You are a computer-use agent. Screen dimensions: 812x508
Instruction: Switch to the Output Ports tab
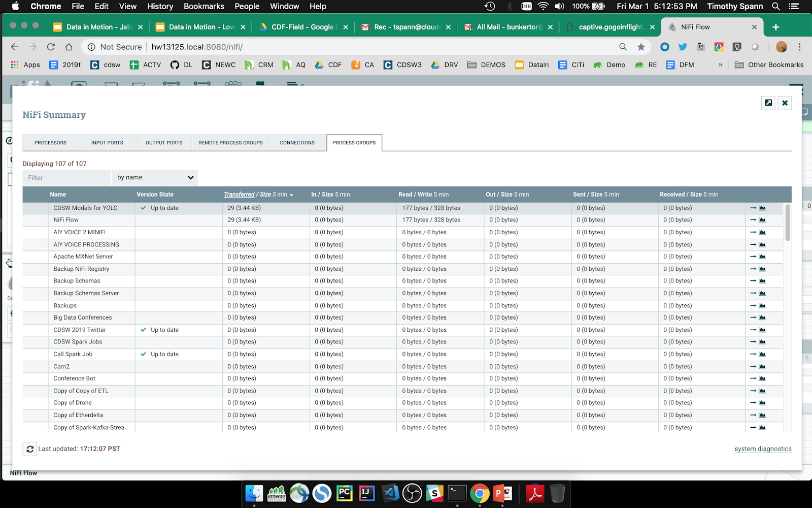pyautogui.click(x=164, y=143)
